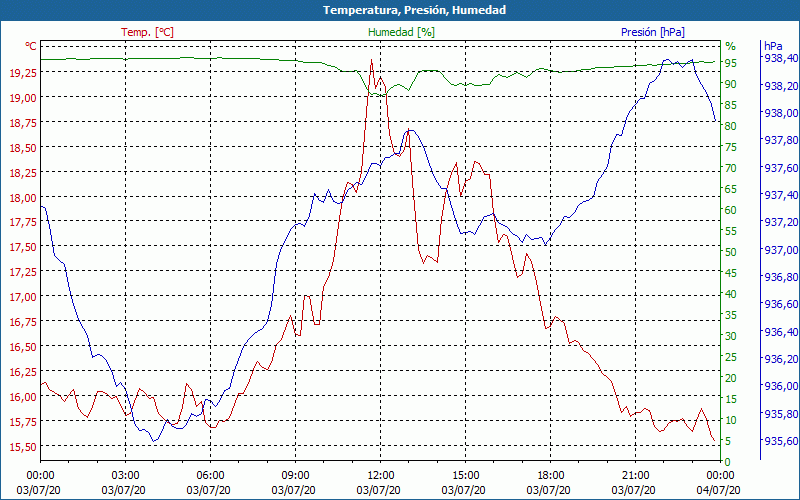The image size is (800, 500).
Task: Click the '937,20' pressure axis value
Action: [781, 222]
